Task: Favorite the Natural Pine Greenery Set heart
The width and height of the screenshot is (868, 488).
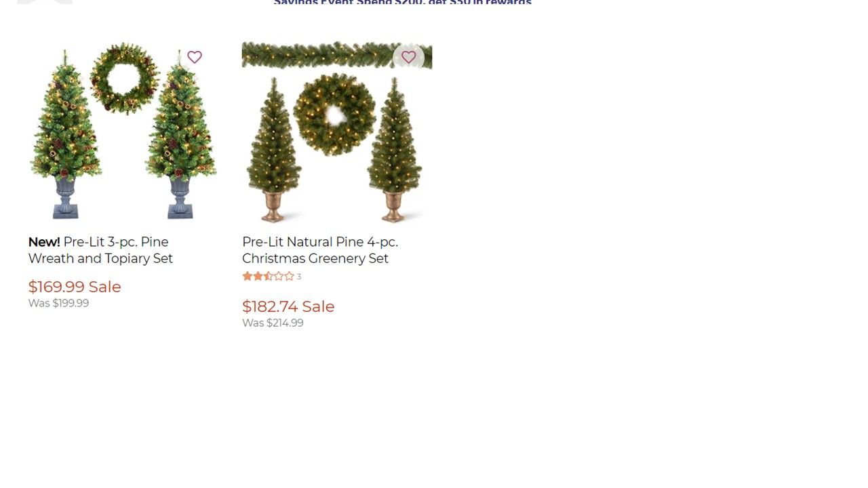Action: 408,58
